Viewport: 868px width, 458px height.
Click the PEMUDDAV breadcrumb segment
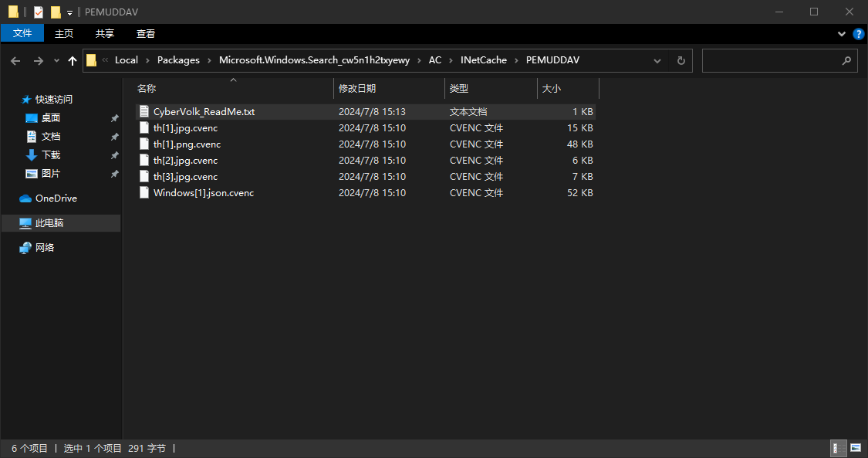552,59
